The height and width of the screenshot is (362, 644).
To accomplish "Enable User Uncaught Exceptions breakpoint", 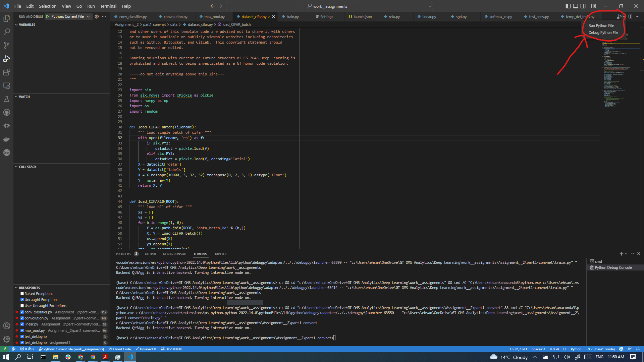I will 22,306.
